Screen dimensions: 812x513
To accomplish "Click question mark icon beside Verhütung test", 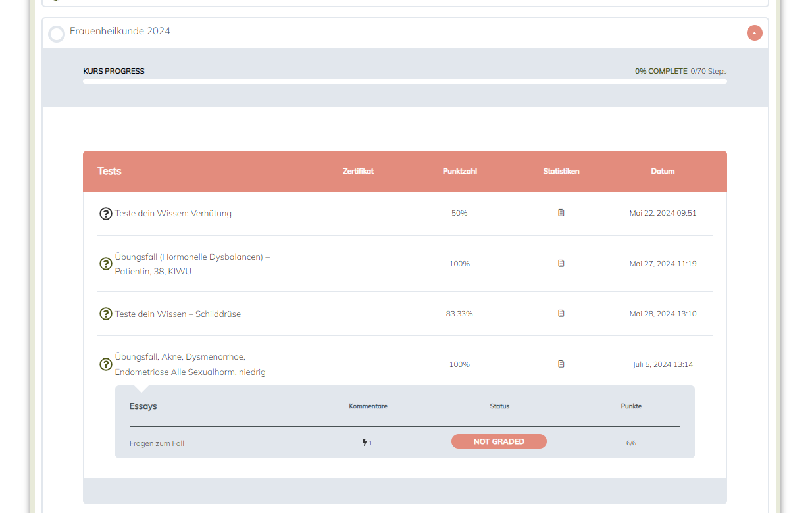I will 105,214.
